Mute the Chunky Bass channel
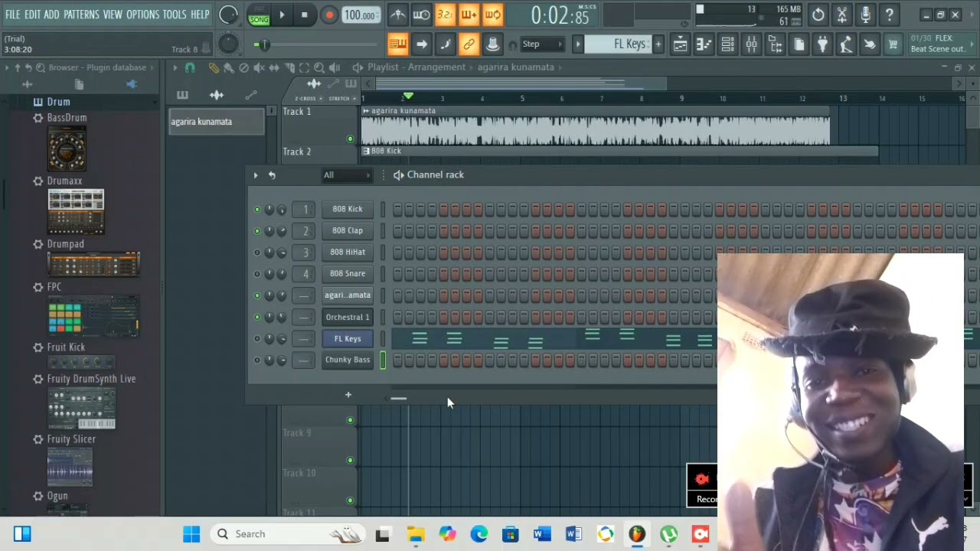Image resolution: width=980 pixels, height=551 pixels. coord(256,360)
